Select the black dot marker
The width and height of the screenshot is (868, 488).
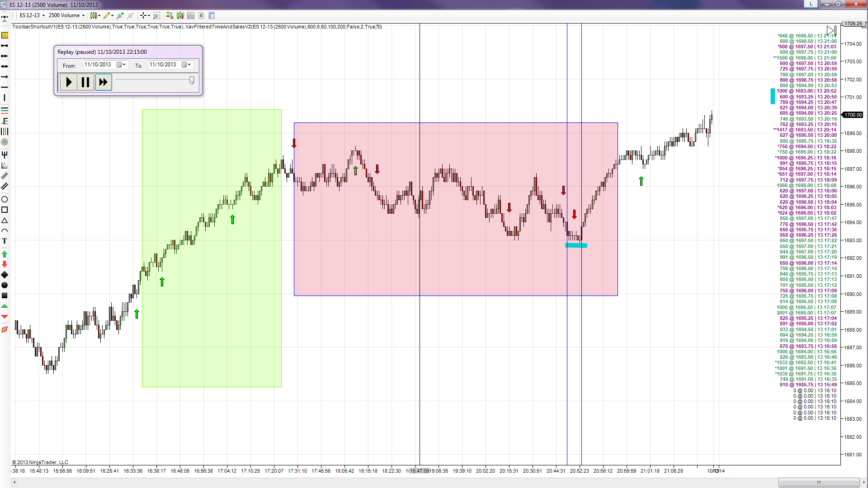[5, 285]
